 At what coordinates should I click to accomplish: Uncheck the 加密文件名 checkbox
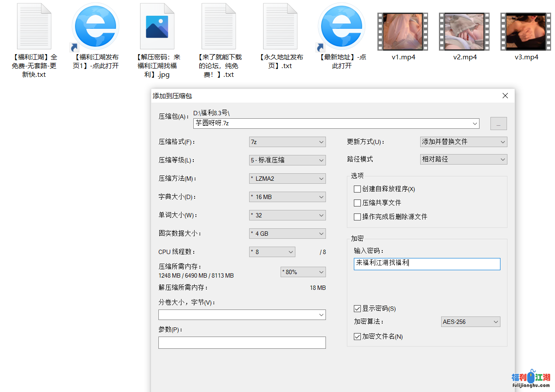pos(357,337)
